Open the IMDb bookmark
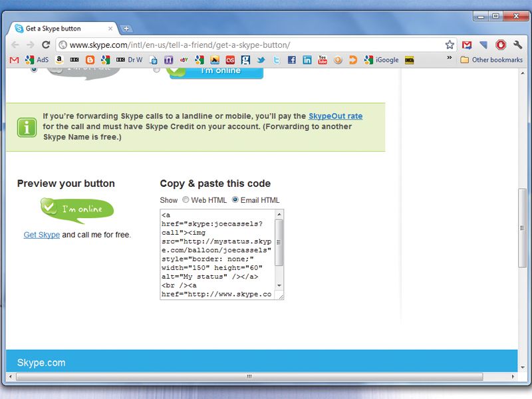The height and width of the screenshot is (399, 532). click(x=410, y=60)
